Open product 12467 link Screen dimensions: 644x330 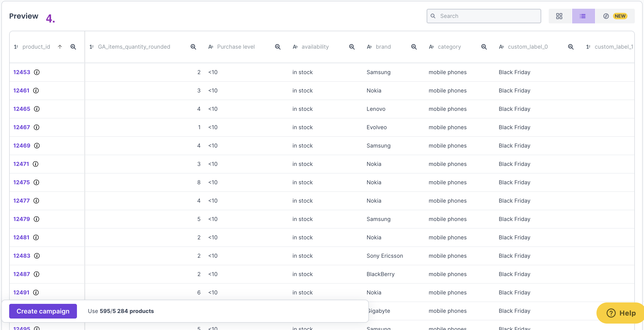click(22, 127)
